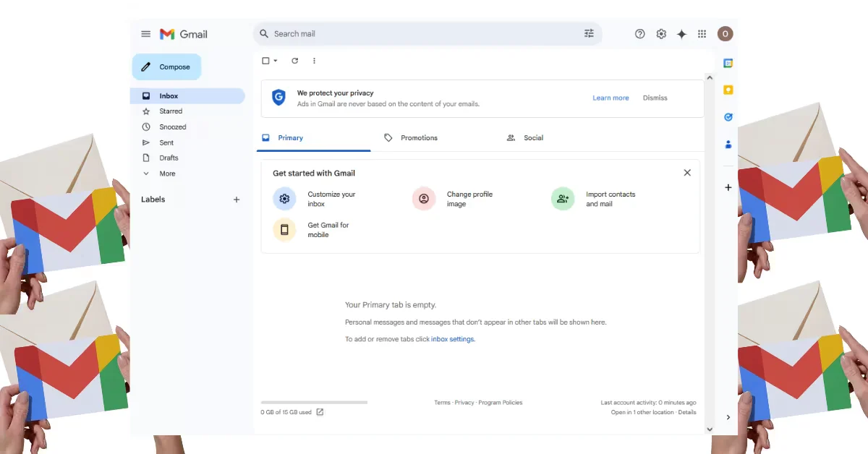The width and height of the screenshot is (868, 454).
Task: Click the 'Labels' heading text
Action: pos(153,200)
